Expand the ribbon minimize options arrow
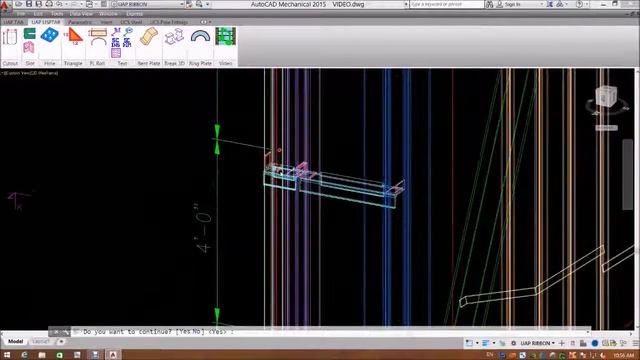640x360 pixels. click(x=210, y=22)
